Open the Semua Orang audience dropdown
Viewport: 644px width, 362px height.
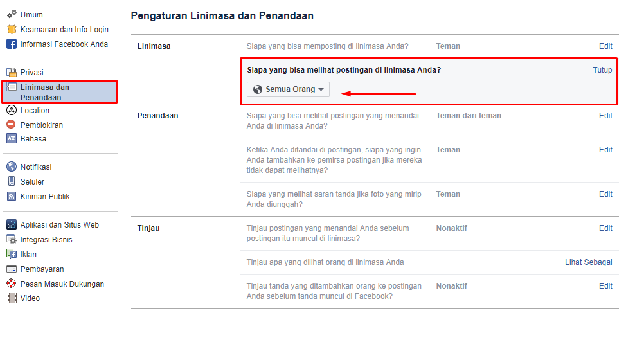pos(288,89)
